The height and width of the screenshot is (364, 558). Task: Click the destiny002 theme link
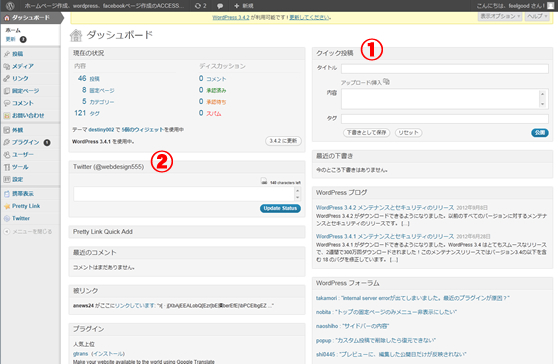101,130
